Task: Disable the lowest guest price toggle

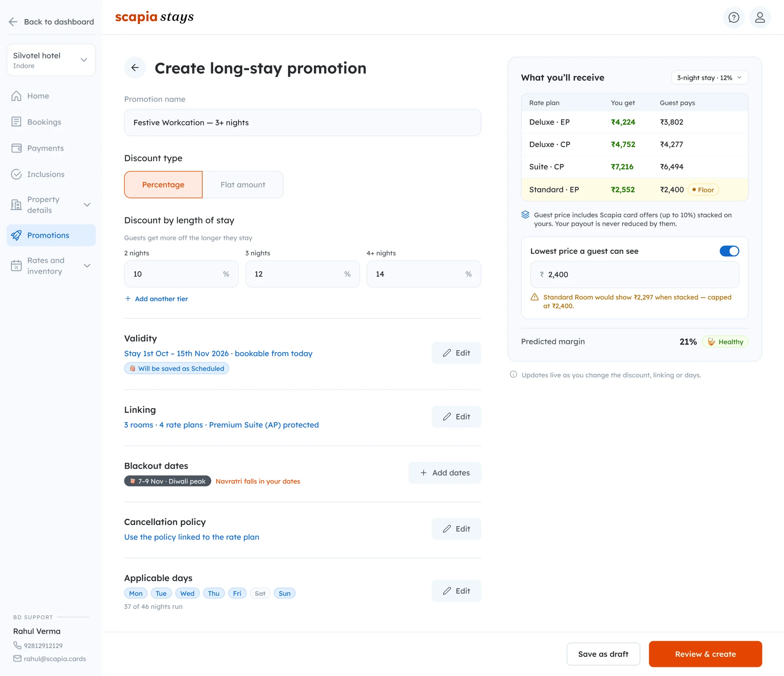Action: (x=729, y=251)
